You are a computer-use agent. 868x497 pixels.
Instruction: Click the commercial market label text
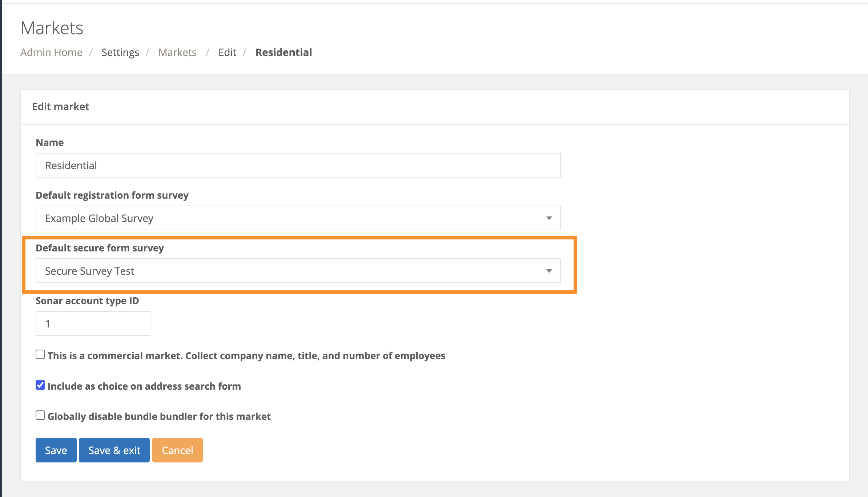246,355
